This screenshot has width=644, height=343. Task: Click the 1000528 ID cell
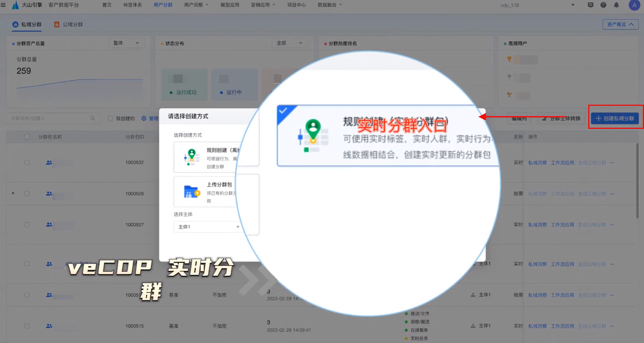pos(134,194)
